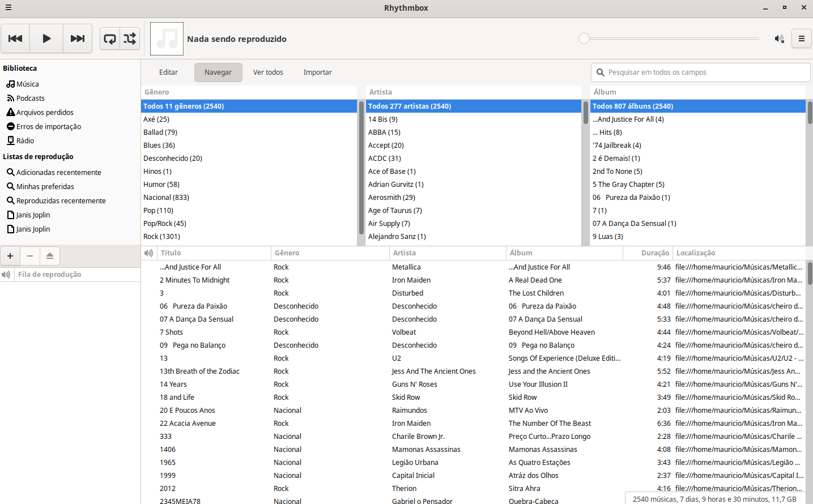The height and width of the screenshot is (504, 813).
Task: Select the track 20 E Poucos Anos
Action: tap(473, 410)
